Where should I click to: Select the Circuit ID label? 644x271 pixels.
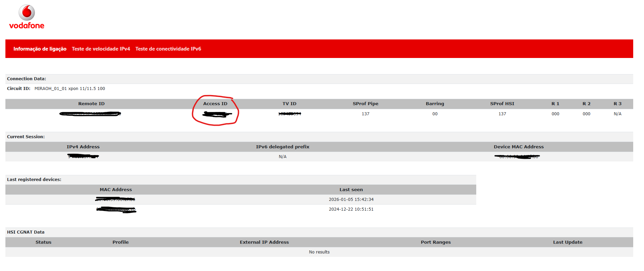click(x=19, y=89)
